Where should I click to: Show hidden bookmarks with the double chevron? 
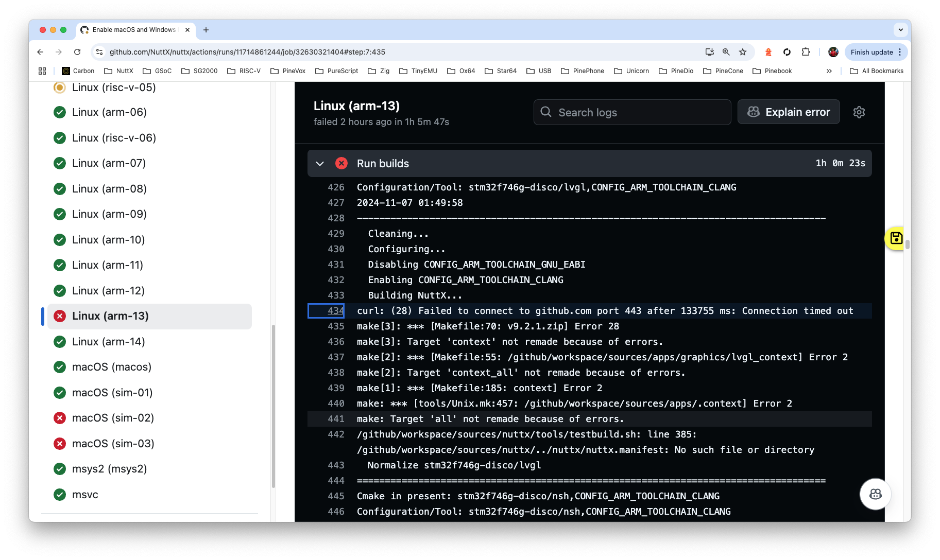(829, 71)
